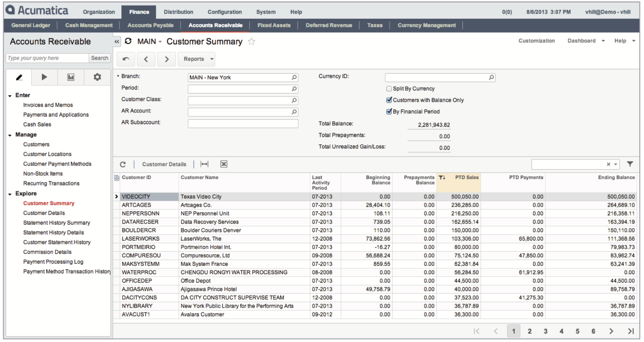The width and height of the screenshot is (644, 342).
Task: Export the grid to Excel icon
Action: (x=224, y=164)
